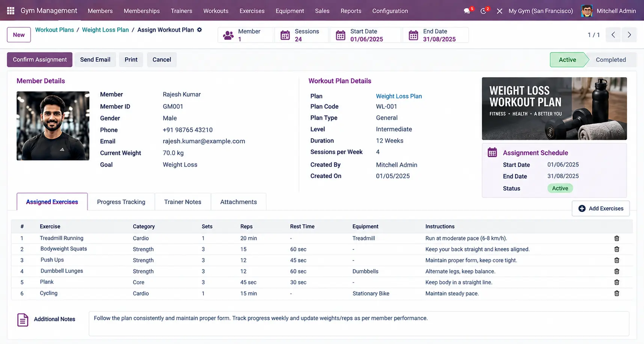Image resolution: width=644 pixels, height=344 pixels.
Task: Click Confirm Assignment button
Action: coord(40,60)
